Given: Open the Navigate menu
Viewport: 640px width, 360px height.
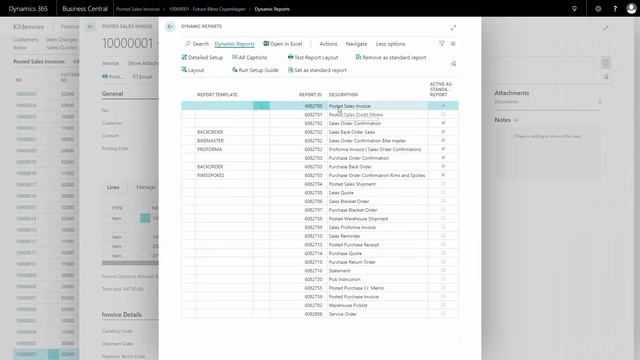Looking at the screenshot, I should 356,44.
